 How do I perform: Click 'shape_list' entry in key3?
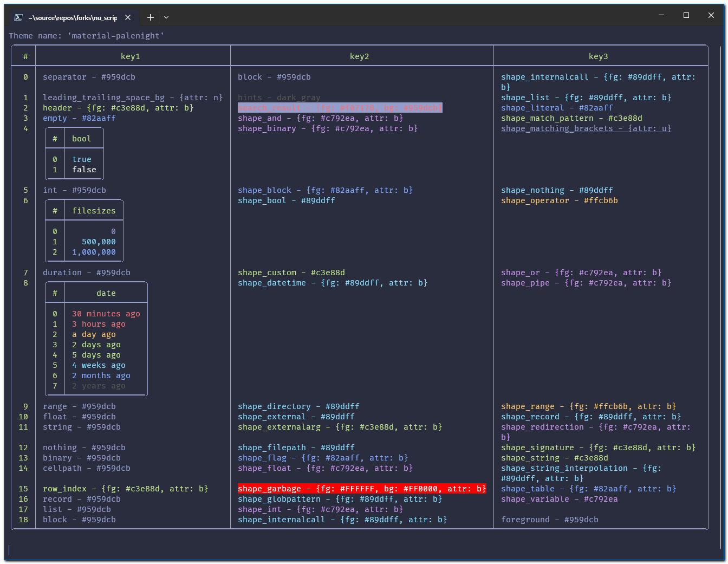[586, 98]
